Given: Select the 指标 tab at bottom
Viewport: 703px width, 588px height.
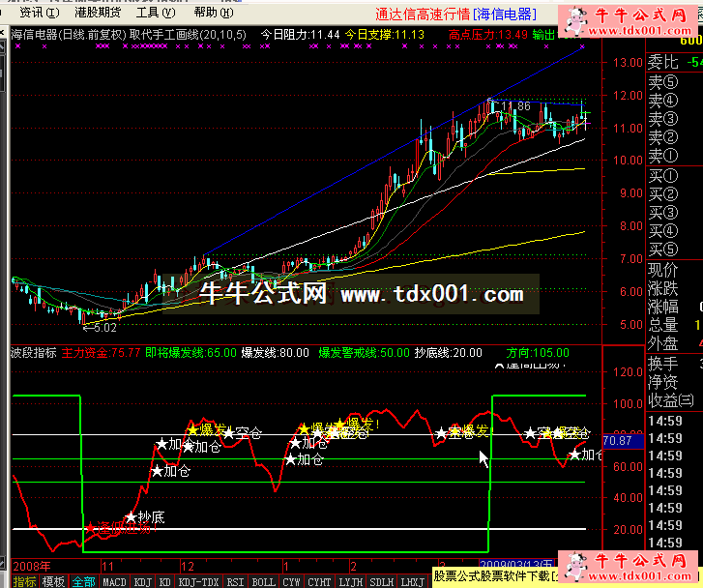Looking at the screenshot, I should point(24,582).
